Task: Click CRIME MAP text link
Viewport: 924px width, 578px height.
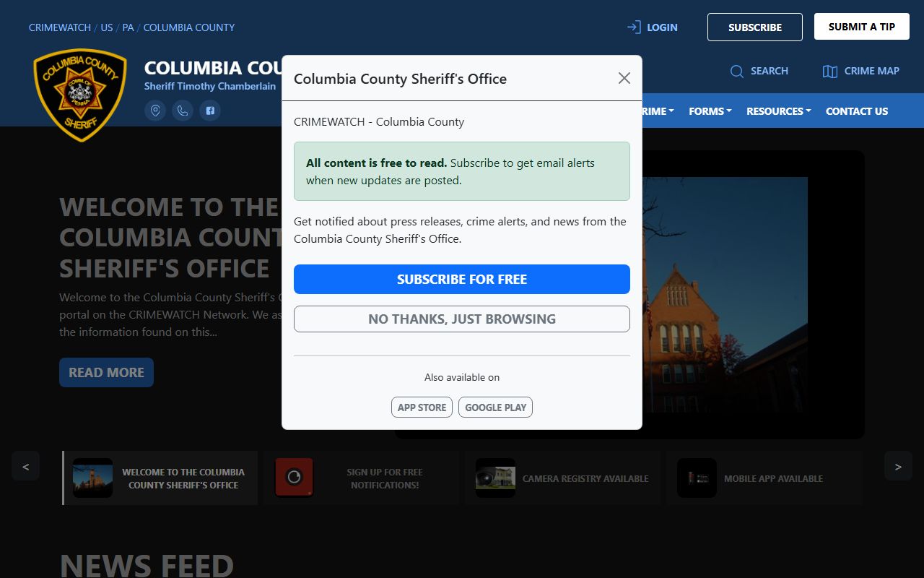Action: 872,71
